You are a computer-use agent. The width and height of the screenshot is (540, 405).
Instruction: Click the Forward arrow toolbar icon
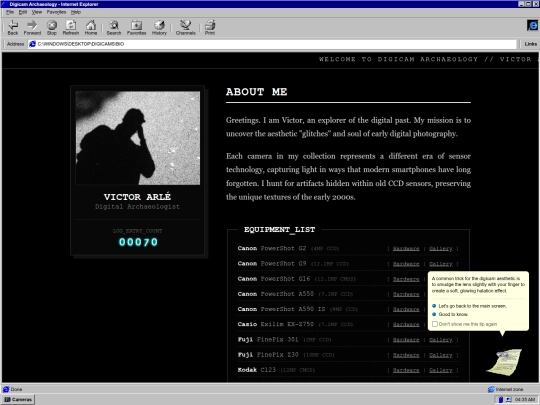[32, 28]
